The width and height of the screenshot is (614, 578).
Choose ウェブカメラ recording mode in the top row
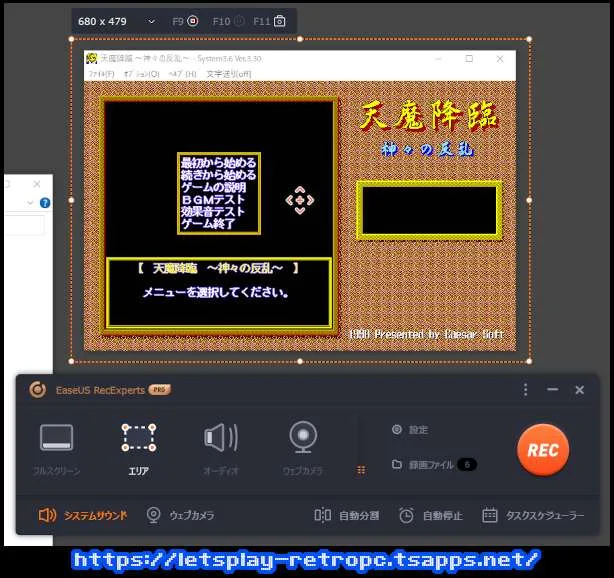point(303,449)
